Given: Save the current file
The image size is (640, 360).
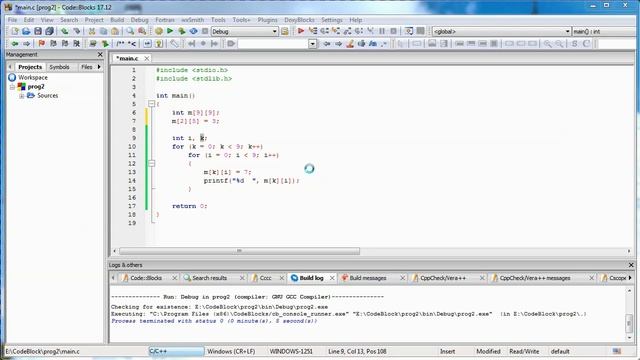Looking at the screenshot, I should (38, 31).
